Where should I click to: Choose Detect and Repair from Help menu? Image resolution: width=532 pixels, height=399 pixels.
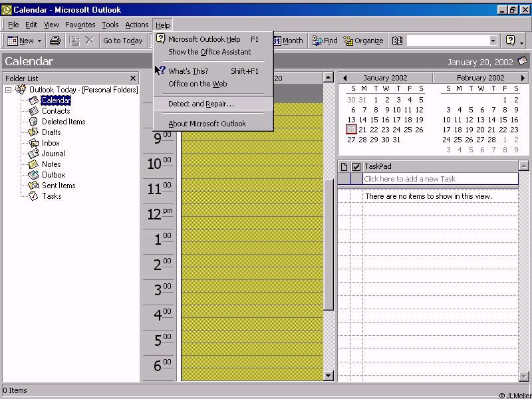tap(201, 104)
